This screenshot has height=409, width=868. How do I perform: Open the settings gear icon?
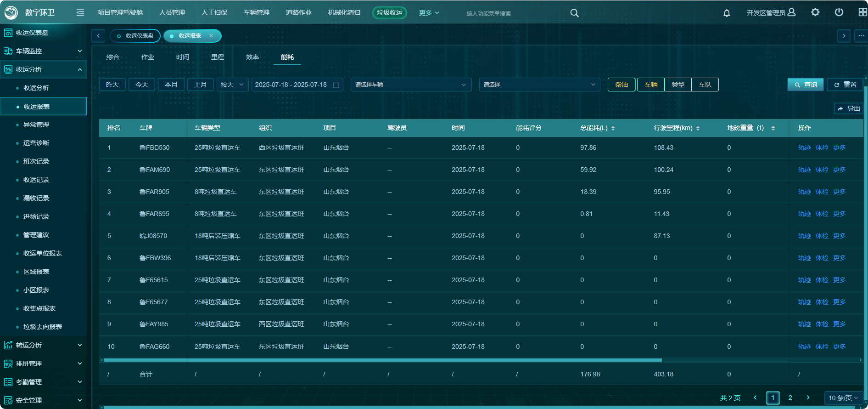click(x=815, y=12)
